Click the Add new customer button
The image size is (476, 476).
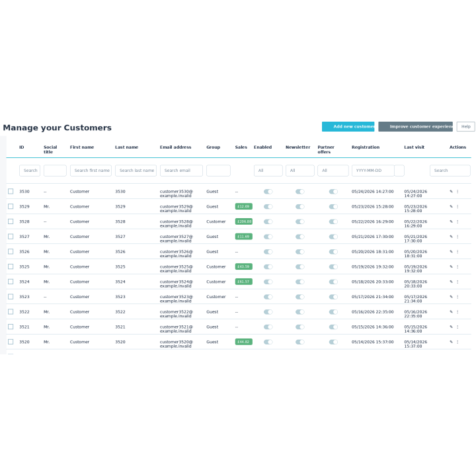pyautogui.click(x=348, y=126)
